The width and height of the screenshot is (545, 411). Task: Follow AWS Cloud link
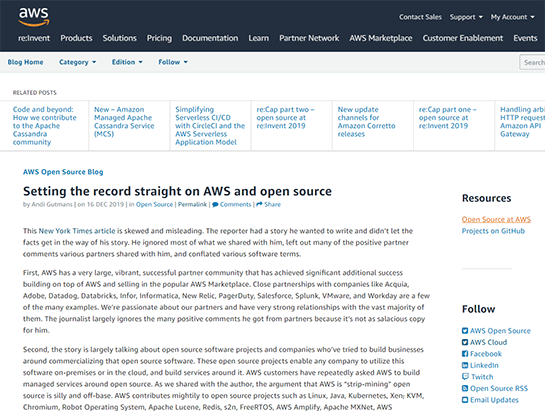click(488, 342)
